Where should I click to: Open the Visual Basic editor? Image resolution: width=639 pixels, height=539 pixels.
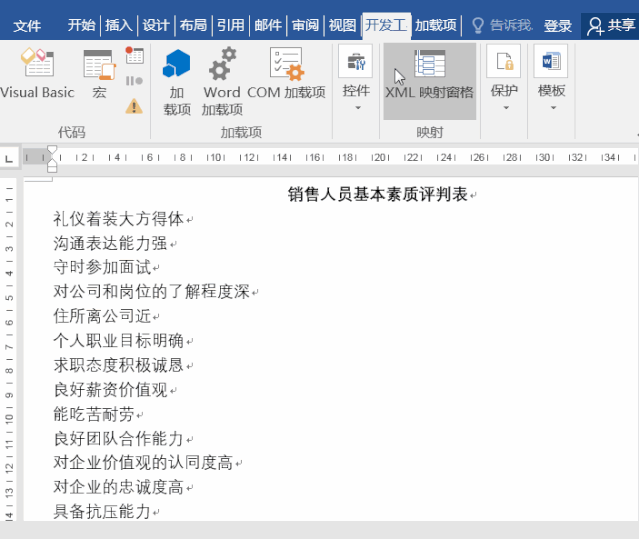click(x=37, y=75)
